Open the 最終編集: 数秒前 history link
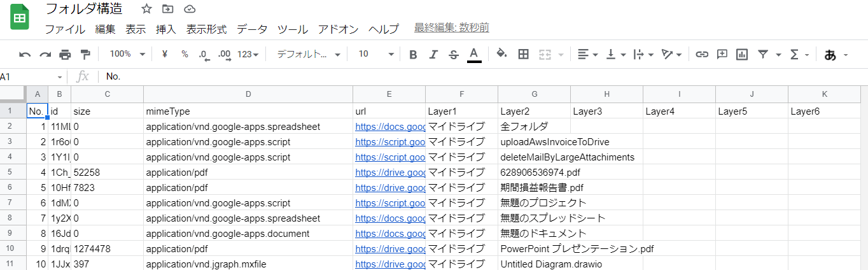 451,28
